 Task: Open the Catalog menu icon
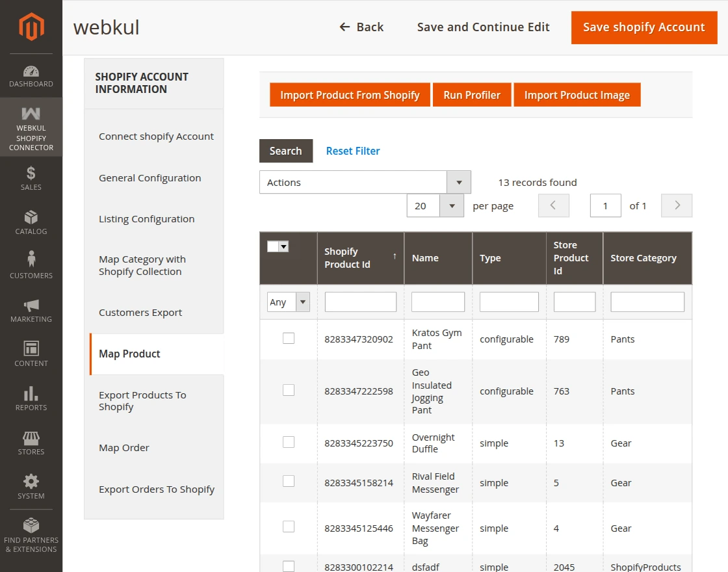click(x=31, y=221)
